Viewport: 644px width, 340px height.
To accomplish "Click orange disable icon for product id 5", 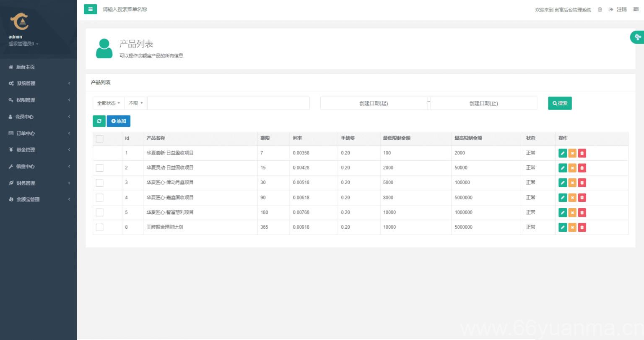I will tap(572, 212).
